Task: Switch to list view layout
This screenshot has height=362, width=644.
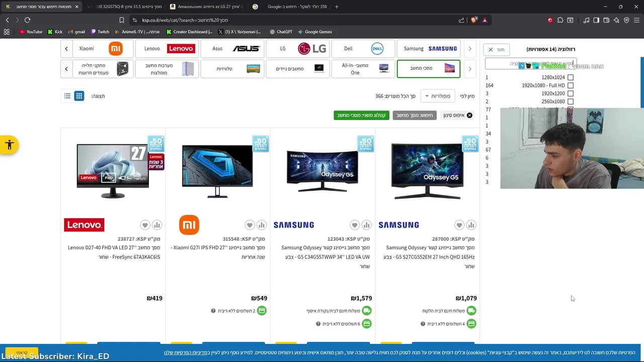Action: [x=67, y=96]
